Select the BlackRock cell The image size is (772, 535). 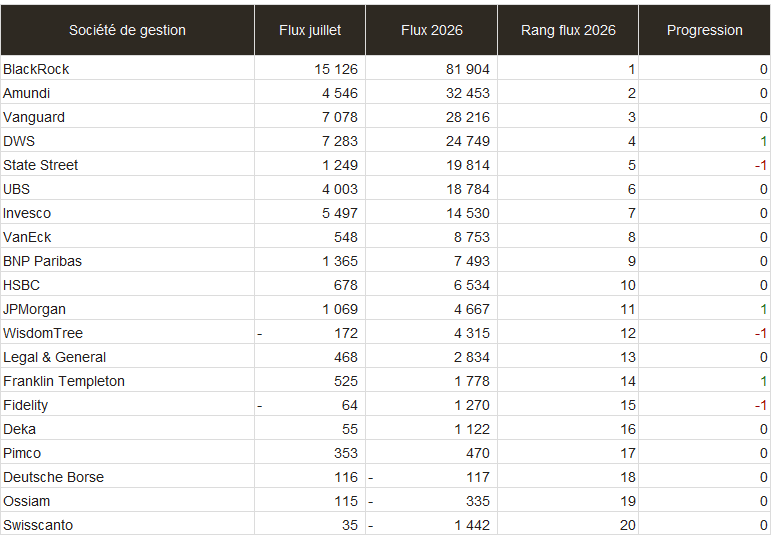pos(128,69)
